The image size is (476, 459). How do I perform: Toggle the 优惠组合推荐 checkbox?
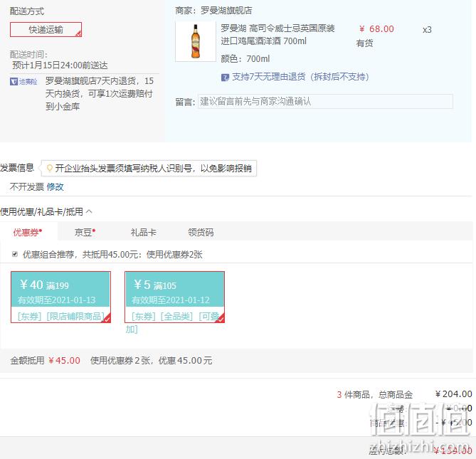14,254
